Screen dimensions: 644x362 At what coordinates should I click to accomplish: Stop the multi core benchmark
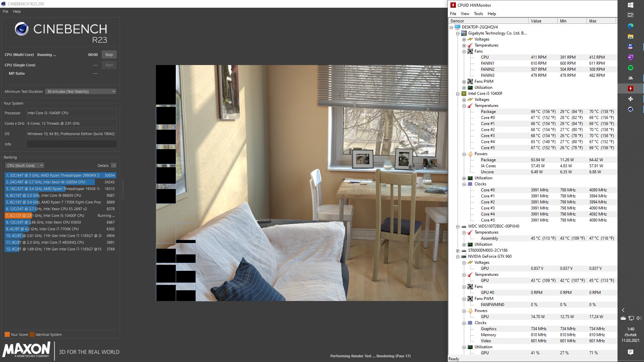pos(109,55)
